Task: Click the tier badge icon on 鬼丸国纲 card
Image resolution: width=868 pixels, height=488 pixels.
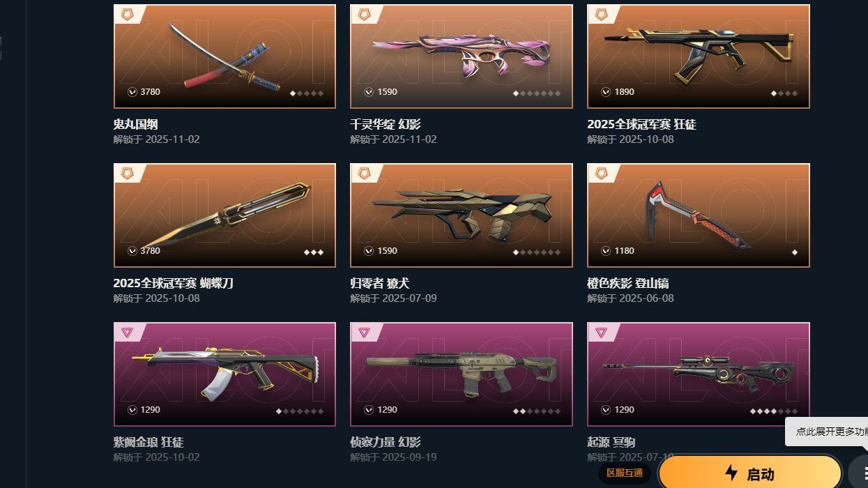Action: [x=127, y=14]
